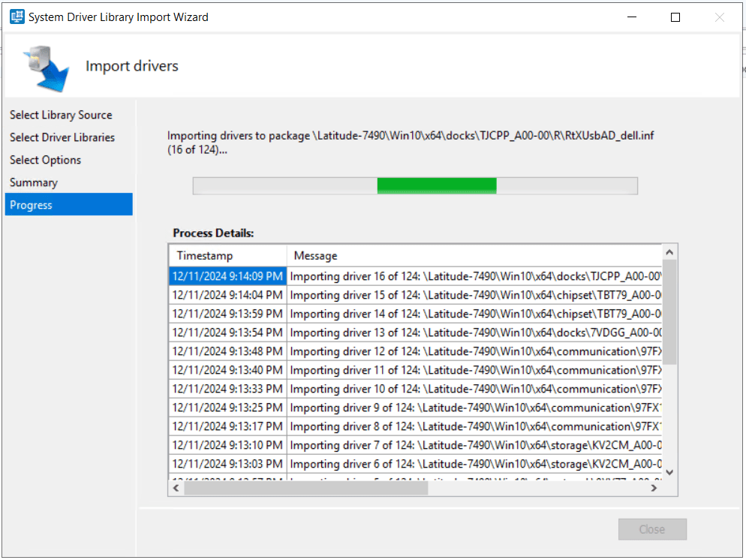Select the Progress step in sidebar
The height and width of the screenshot is (560, 746).
(31, 205)
